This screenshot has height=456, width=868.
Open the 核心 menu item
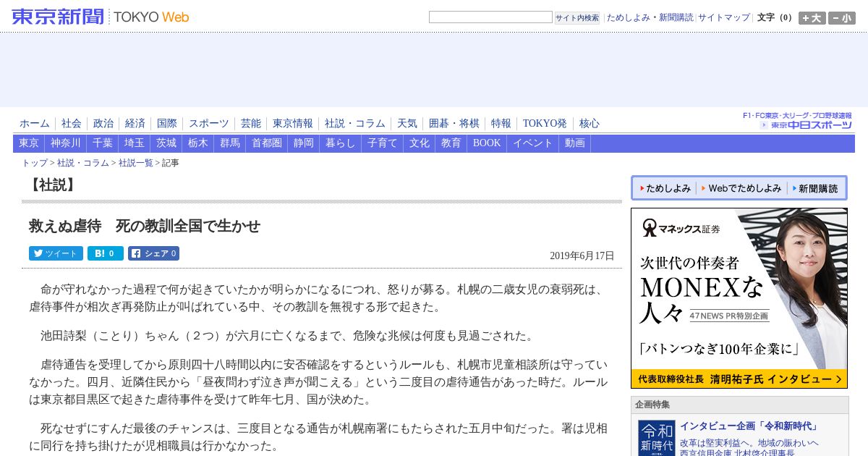(590, 124)
